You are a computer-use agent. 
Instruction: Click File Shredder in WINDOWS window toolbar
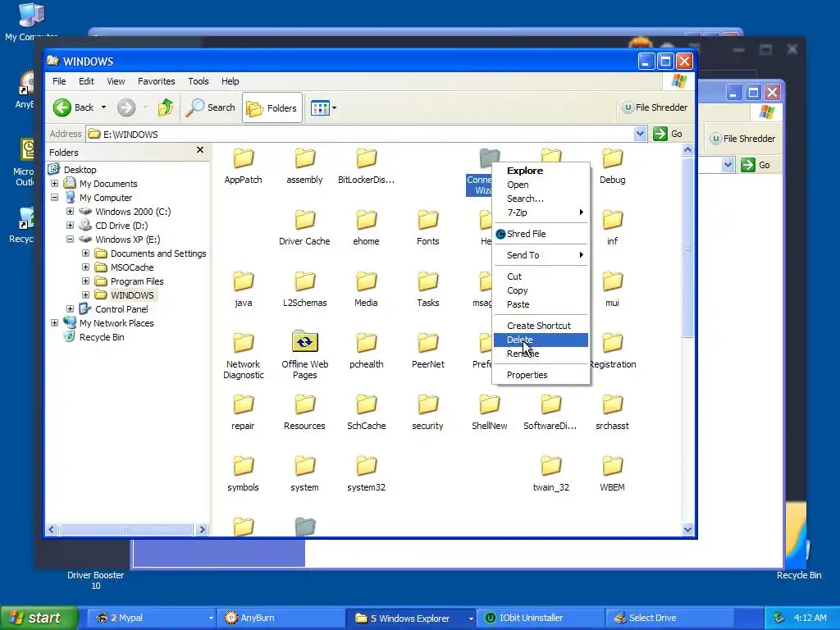[655, 107]
